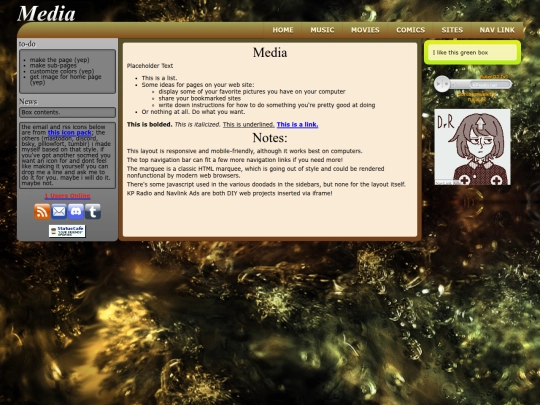The height and width of the screenshot is (405, 540).
Task: Click 'customize colors (yep)' to-do item
Action: pos(62,71)
